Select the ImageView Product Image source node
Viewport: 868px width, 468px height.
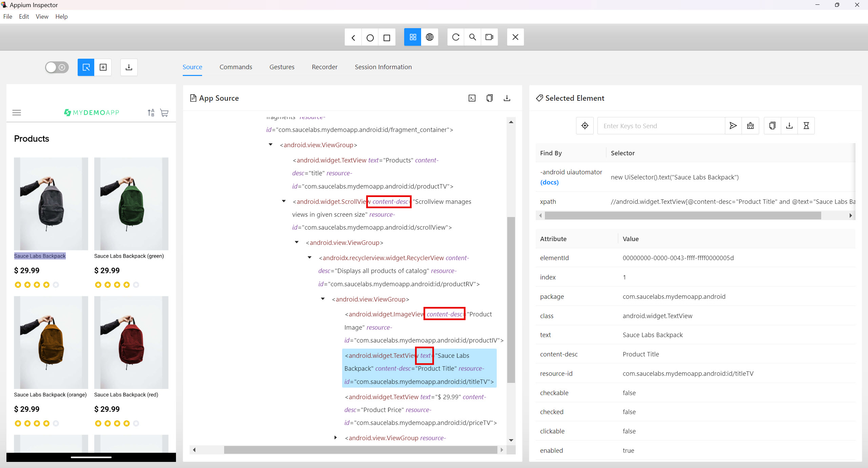pyautogui.click(x=424, y=327)
